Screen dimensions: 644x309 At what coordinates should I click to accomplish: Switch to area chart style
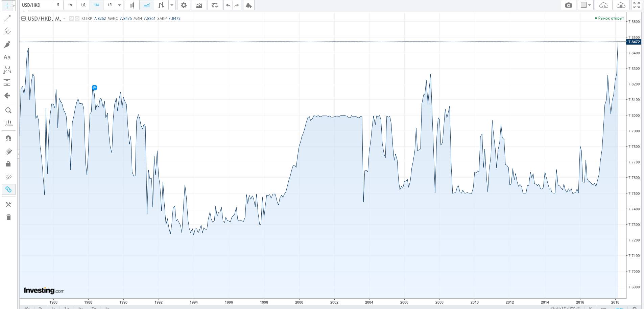tap(146, 5)
